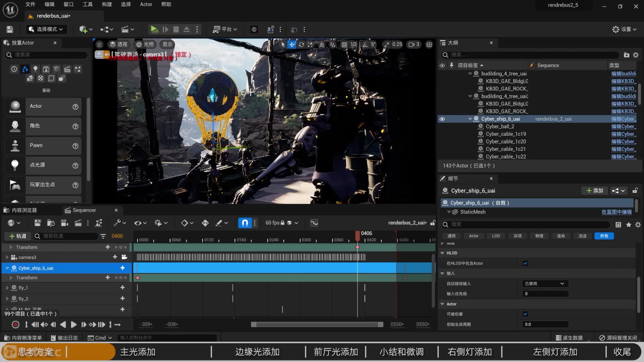Expand camera3 track in Sequencer
Viewport: 644px width, 362px height.
(7, 257)
